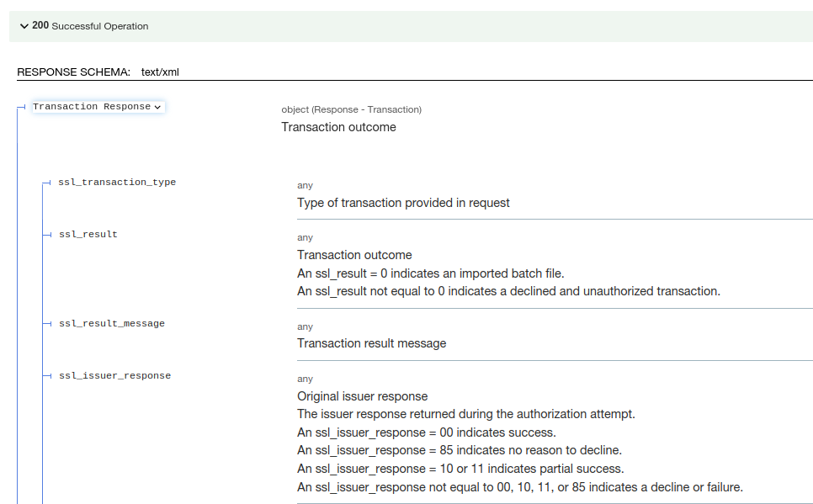Click the line about partial success codes
Viewport: 813px width, 504px height.
460,469
